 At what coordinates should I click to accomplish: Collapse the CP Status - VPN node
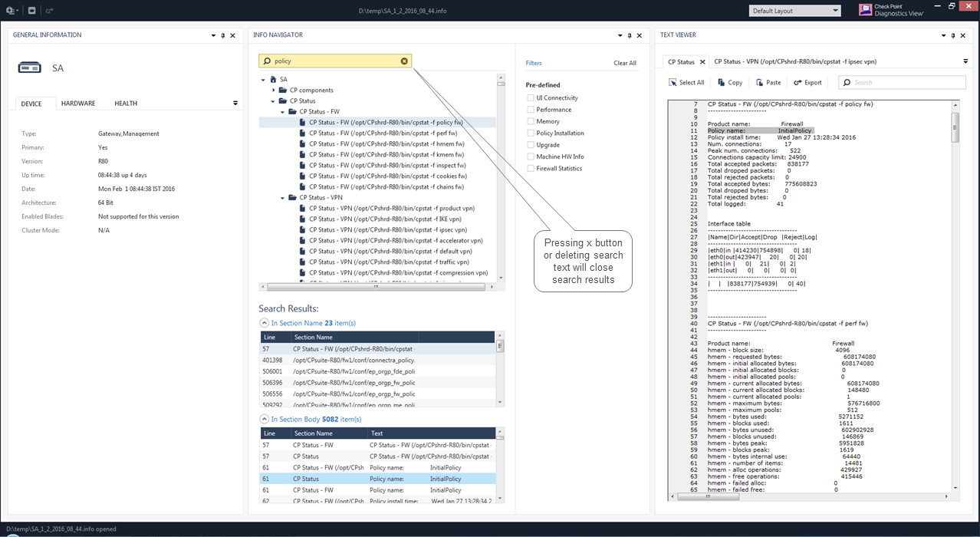point(283,198)
